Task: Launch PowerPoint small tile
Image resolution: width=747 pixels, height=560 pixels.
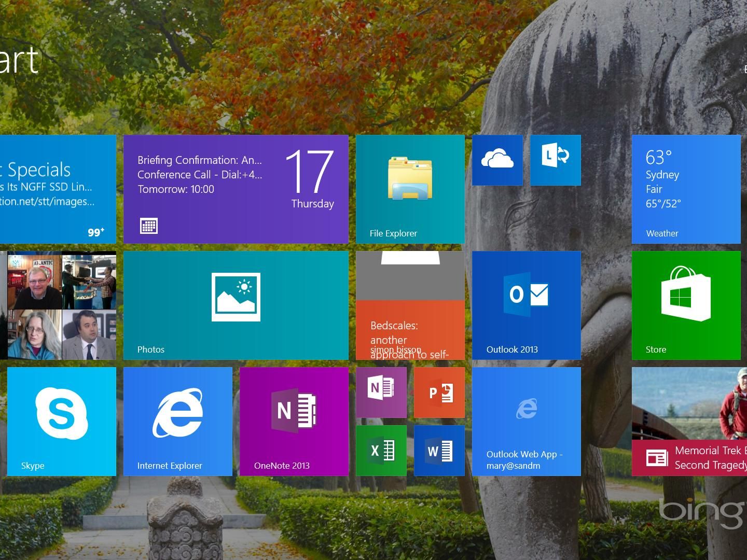Action: tap(439, 393)
